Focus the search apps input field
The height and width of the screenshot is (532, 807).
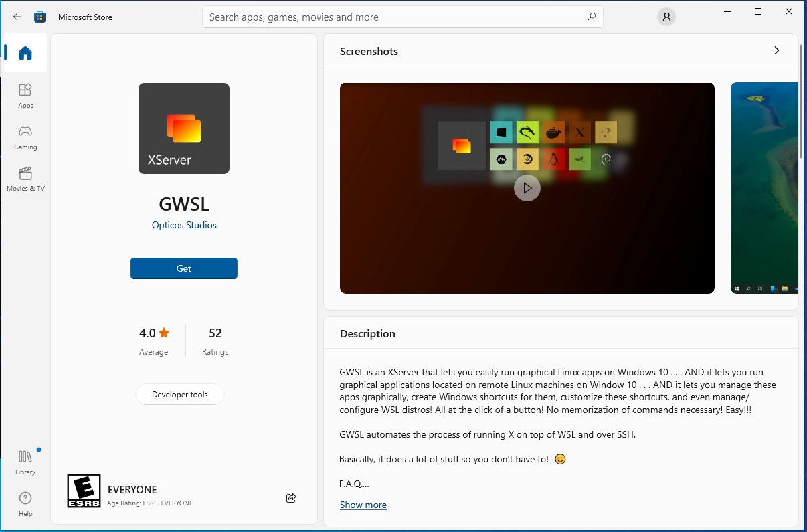[395, 17]
